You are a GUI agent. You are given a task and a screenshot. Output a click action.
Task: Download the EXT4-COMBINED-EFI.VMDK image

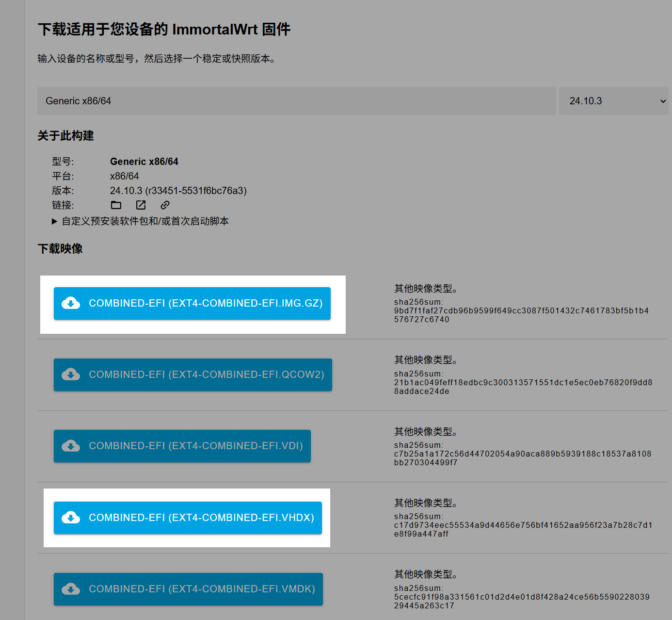[202, 589]
